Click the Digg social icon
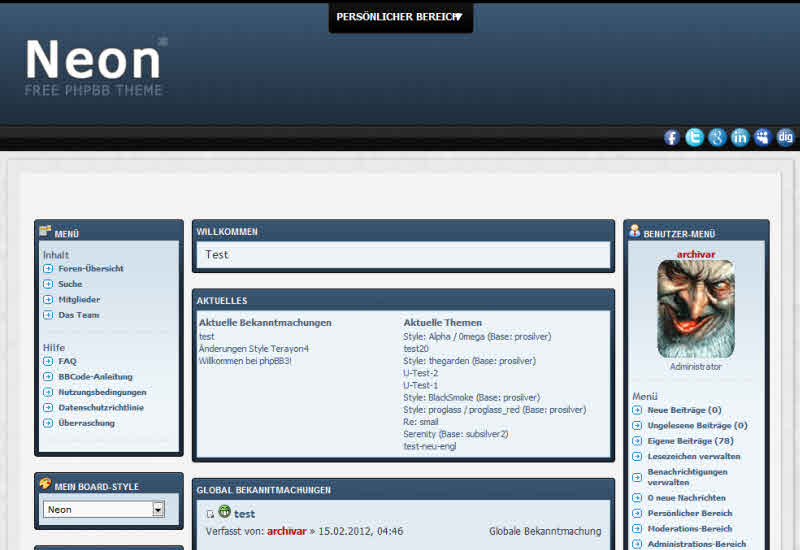This screenshot has height=550, width=800. click(785, 138)
